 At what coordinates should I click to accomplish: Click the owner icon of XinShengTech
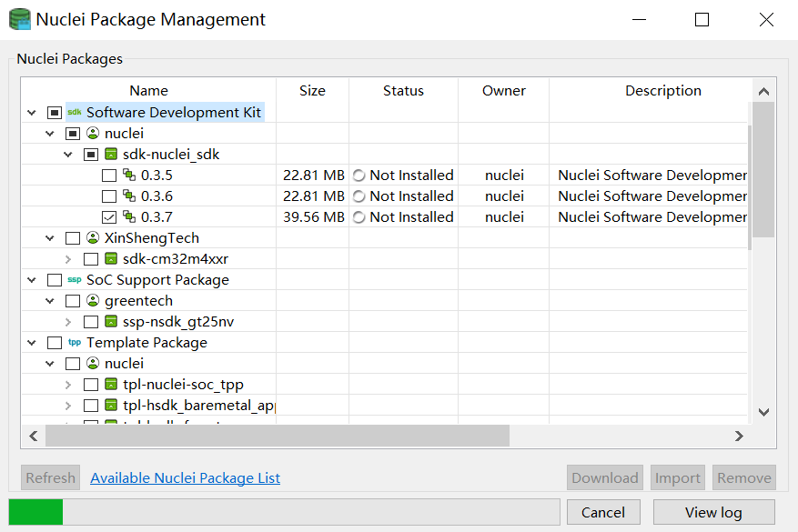pos(93,237)
